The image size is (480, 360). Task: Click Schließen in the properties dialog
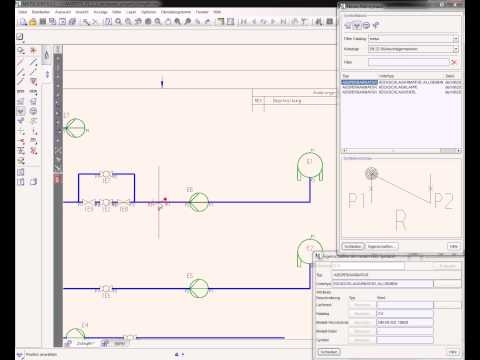329,352
